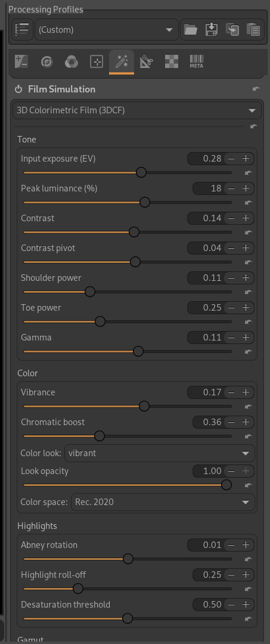This screenshot has height=644, width=270.
Task: Open the Transform tab with ruler and scissors
Action: click(x=147, y=62)
